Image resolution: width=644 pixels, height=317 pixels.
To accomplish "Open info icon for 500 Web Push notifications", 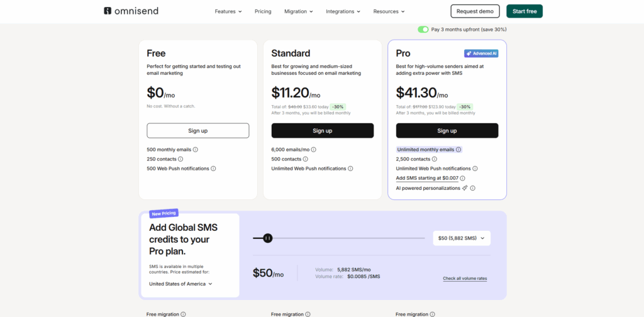I will 213,169.
